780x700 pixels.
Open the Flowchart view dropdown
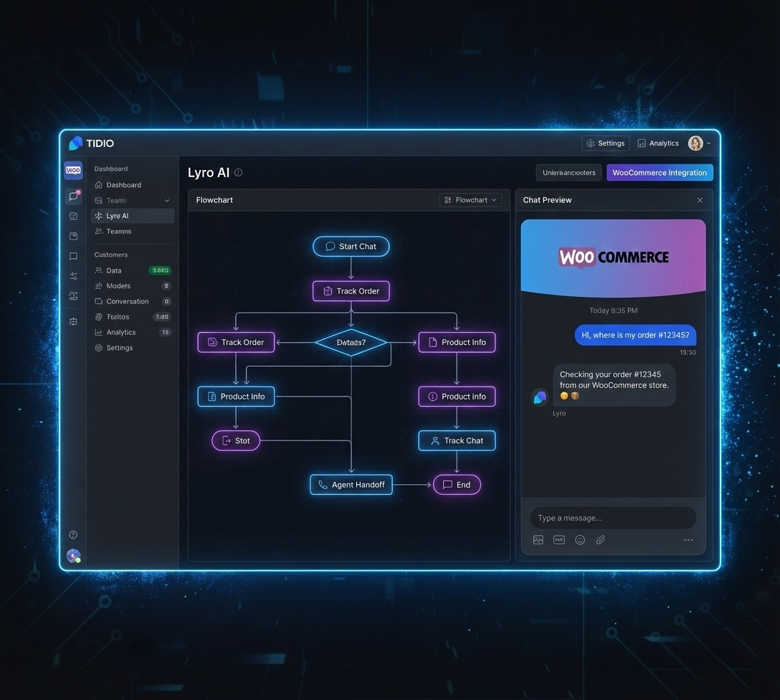pyautogui.click(x=470, y=200)
